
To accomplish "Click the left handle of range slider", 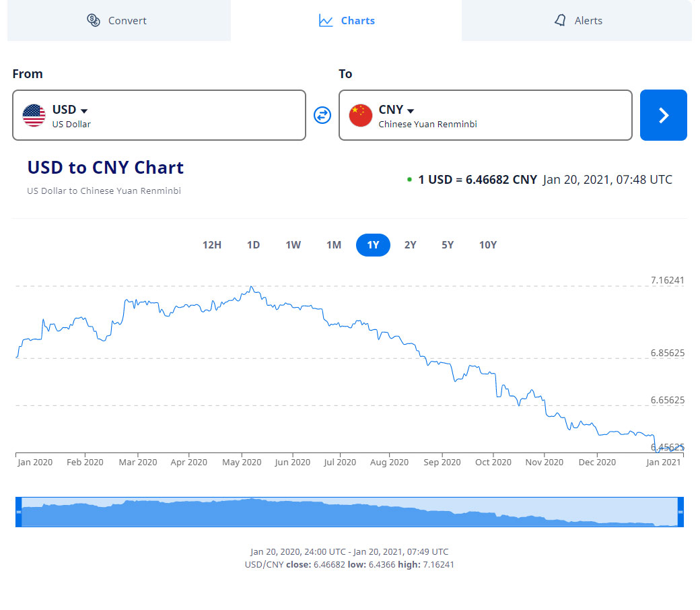I will 19,512.
